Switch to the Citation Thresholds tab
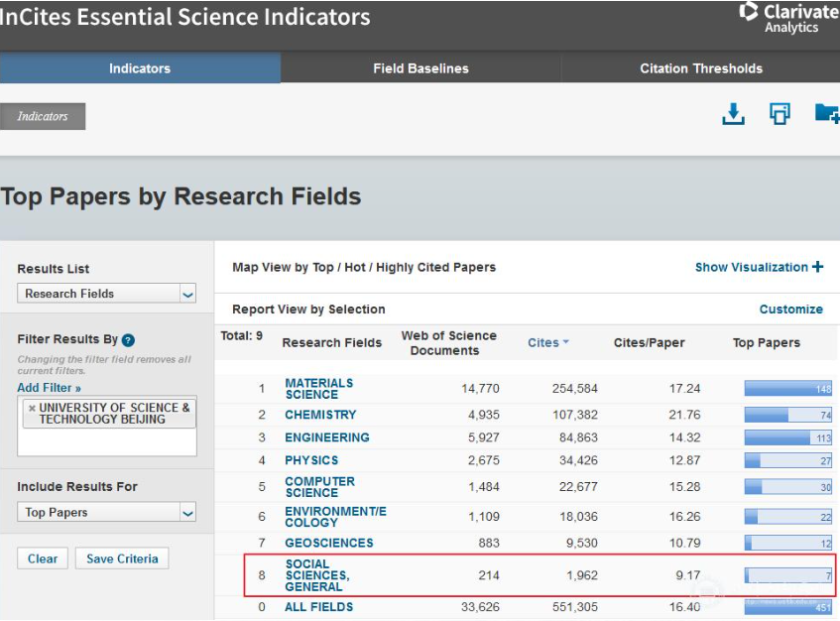 700,68
